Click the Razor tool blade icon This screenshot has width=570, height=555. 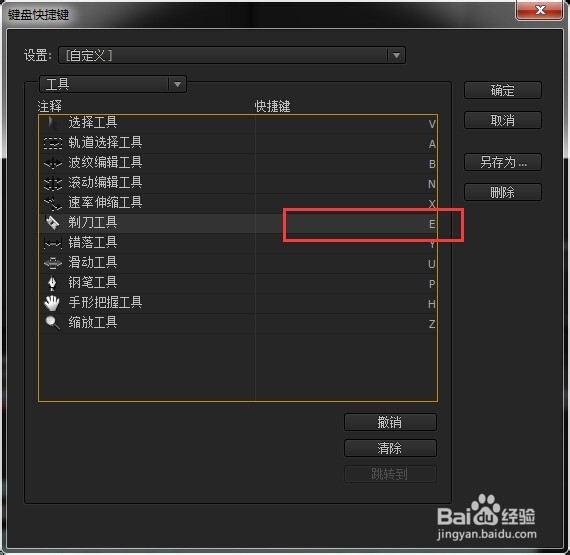click(52, 222)
